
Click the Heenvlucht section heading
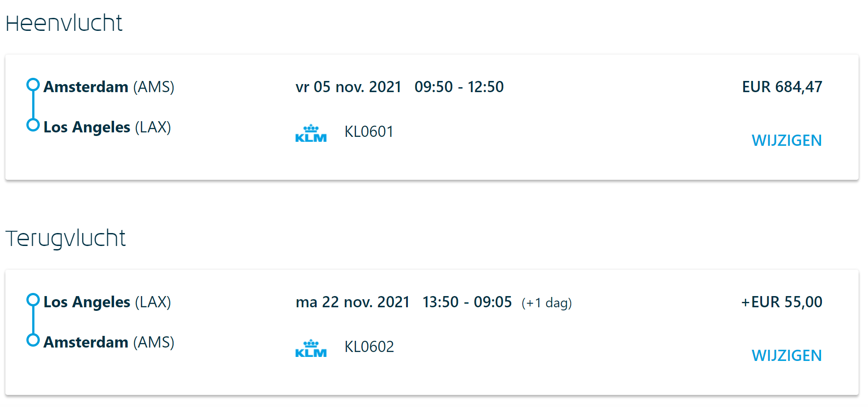pos(64,23)
